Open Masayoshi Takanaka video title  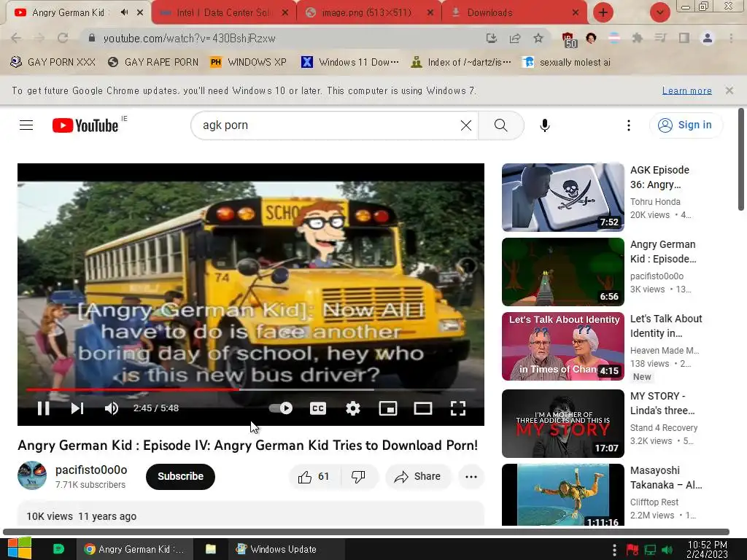coord(665,478)
